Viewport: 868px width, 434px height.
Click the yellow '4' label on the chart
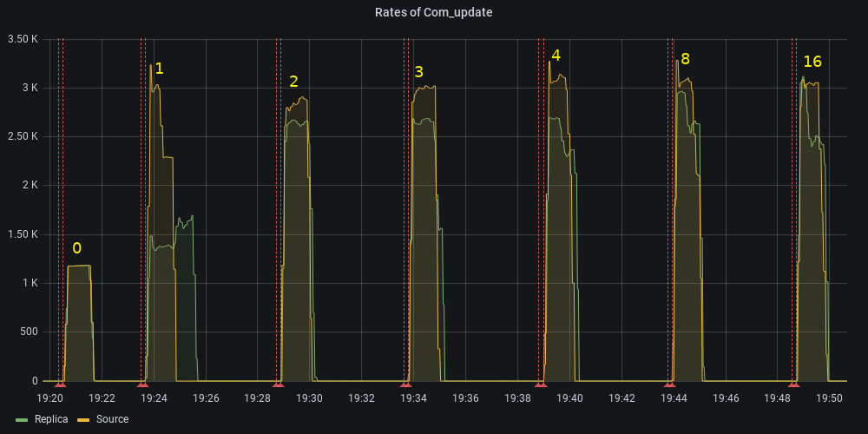point(556,56)
